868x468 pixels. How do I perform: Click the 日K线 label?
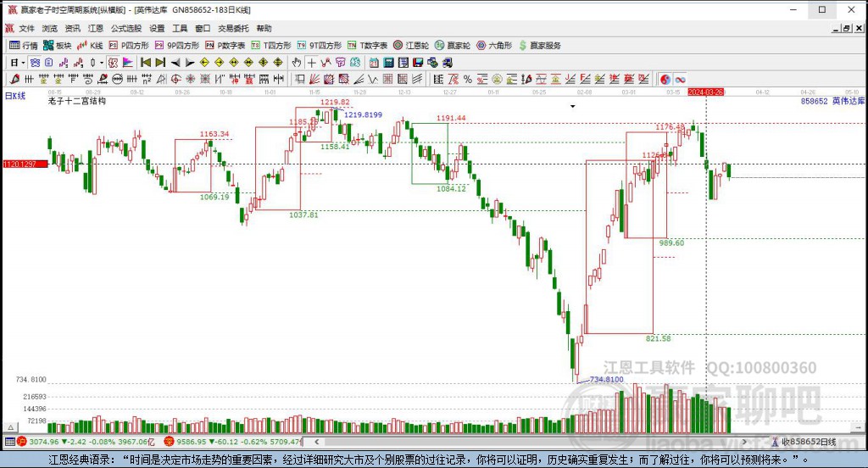point(15,96)
